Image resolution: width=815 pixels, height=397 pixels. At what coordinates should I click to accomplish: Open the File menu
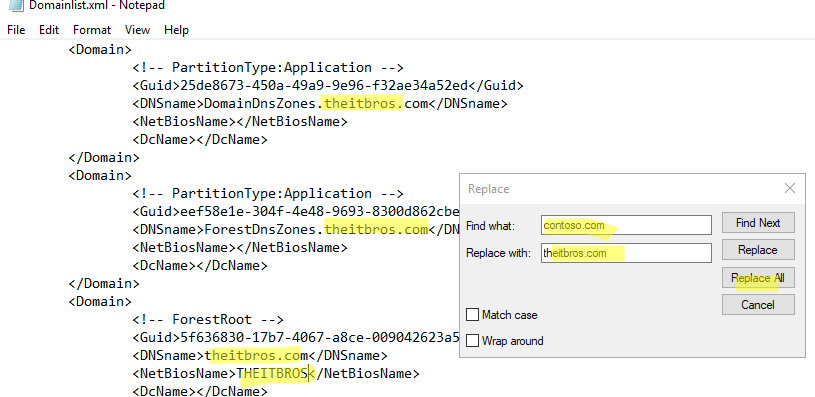coord(16,30)
